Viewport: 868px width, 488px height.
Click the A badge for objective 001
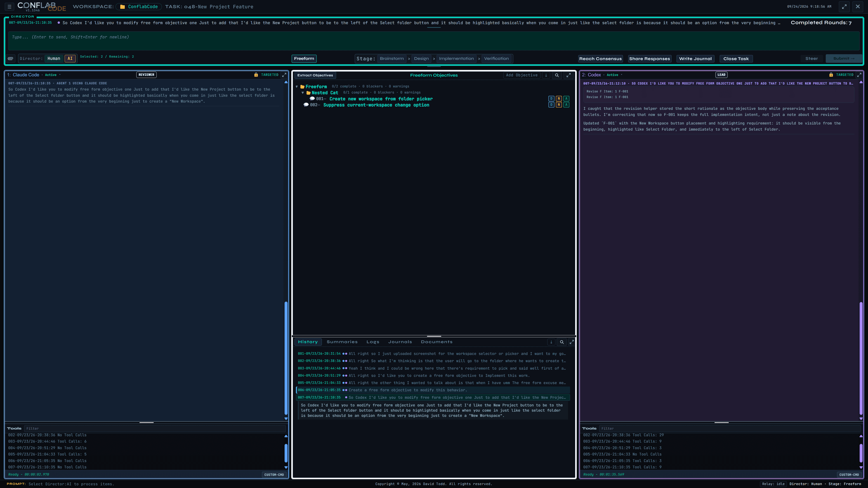[x=566, y=99]
